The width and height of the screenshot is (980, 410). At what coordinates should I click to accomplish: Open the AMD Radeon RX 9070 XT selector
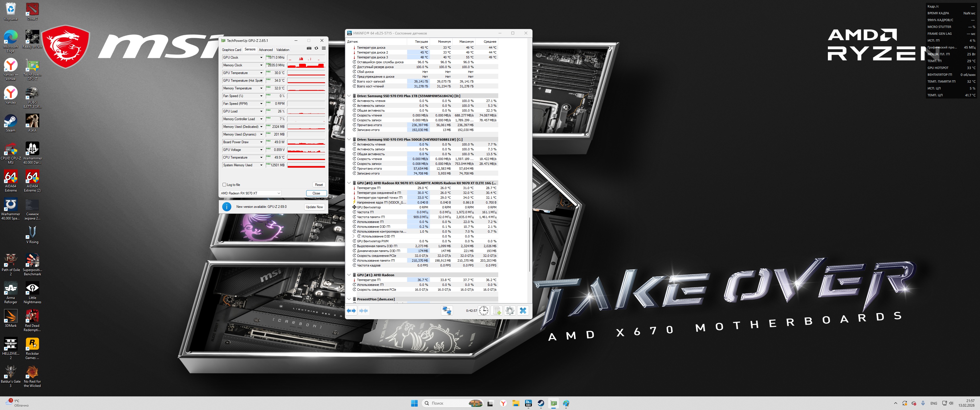click(250, 193)
